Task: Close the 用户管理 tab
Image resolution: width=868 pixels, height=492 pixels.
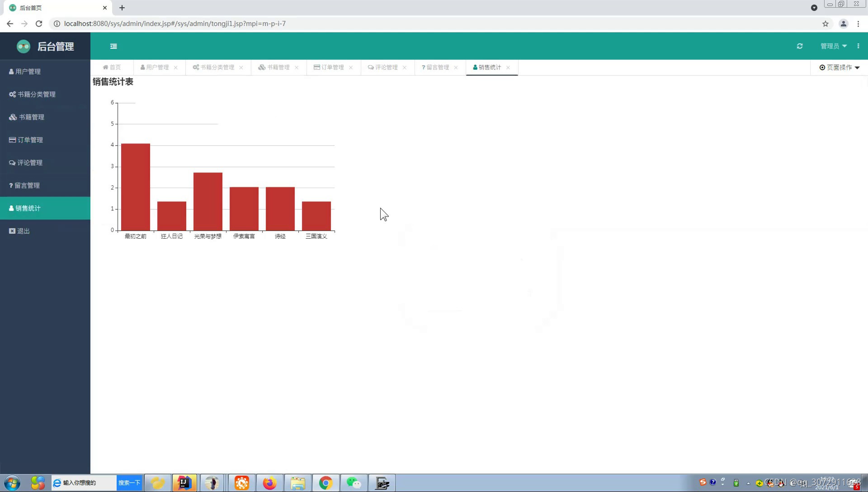Action: [x=176, y=68]
